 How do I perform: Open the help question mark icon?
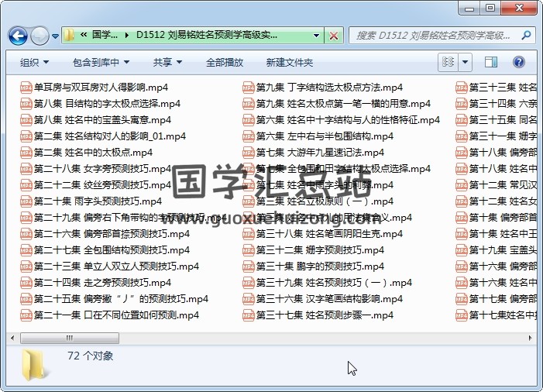[518, 63]
